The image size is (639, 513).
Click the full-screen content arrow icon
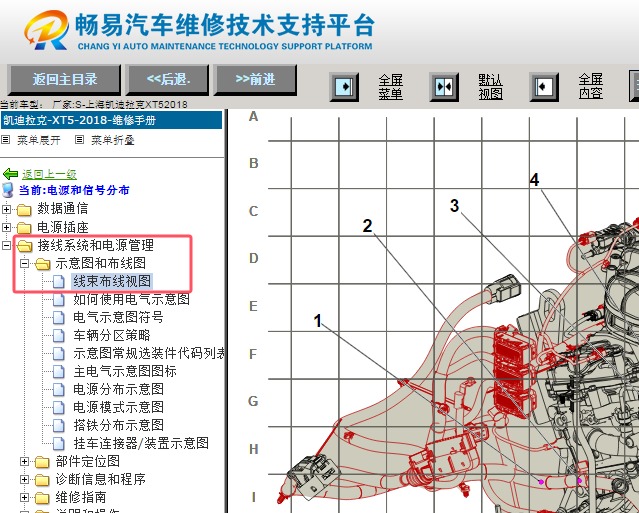544,86
